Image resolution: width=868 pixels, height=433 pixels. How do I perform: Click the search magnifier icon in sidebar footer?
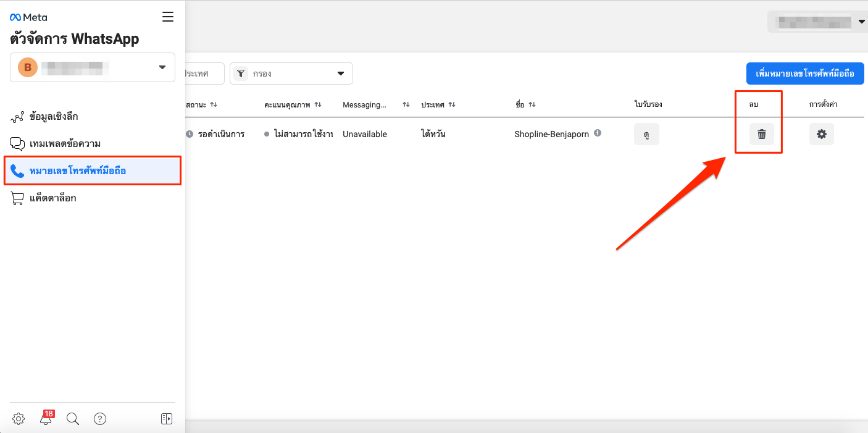(73, 419)
